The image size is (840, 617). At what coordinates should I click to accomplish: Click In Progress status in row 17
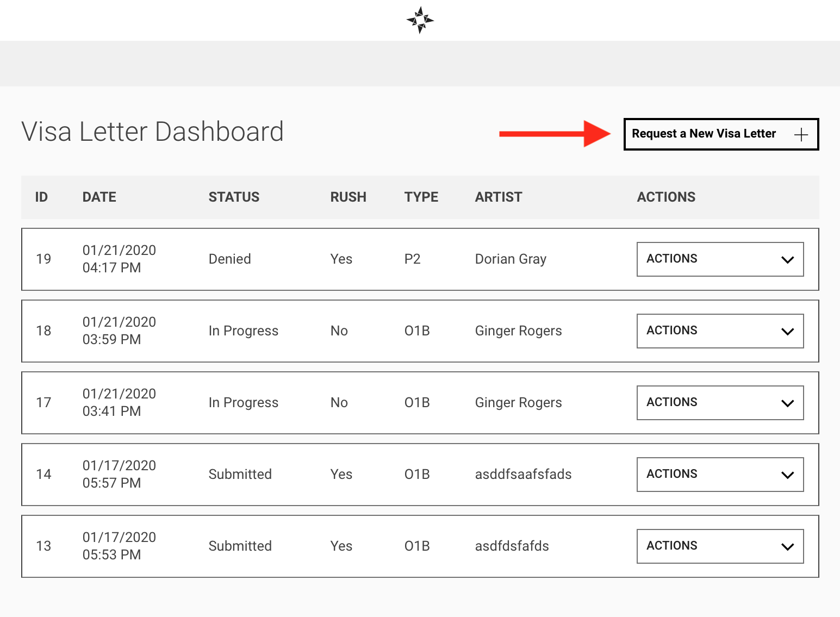click(x=244, y=402)
